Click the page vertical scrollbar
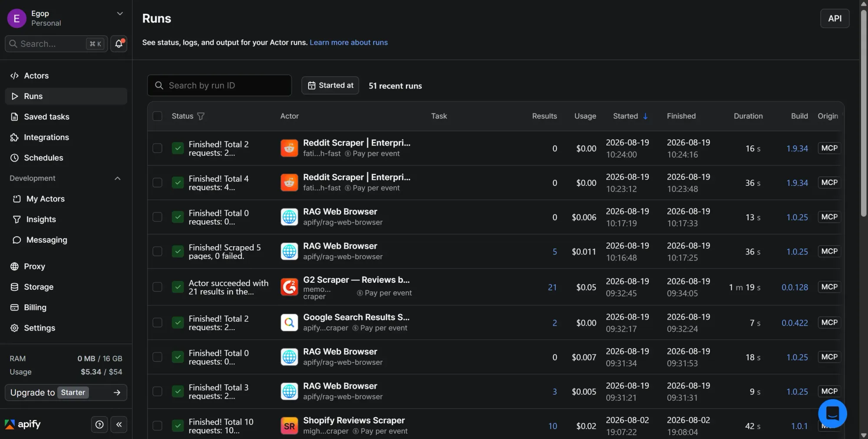Viewport: 868px width, 439px height. 864,113
